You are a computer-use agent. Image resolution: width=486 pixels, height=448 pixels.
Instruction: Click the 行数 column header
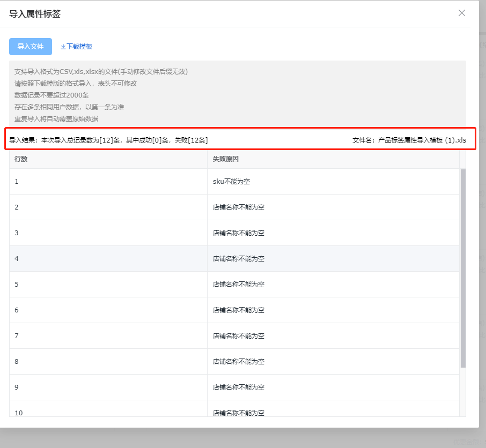pyautogui.click(x=21, y=159)
